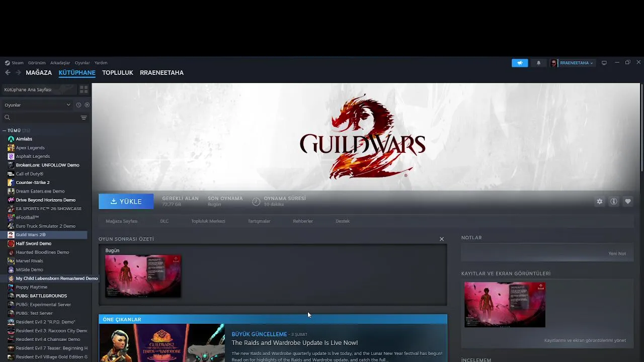Open the notifications bell
This screenshot has height=362, width=644.
[538, 63]
